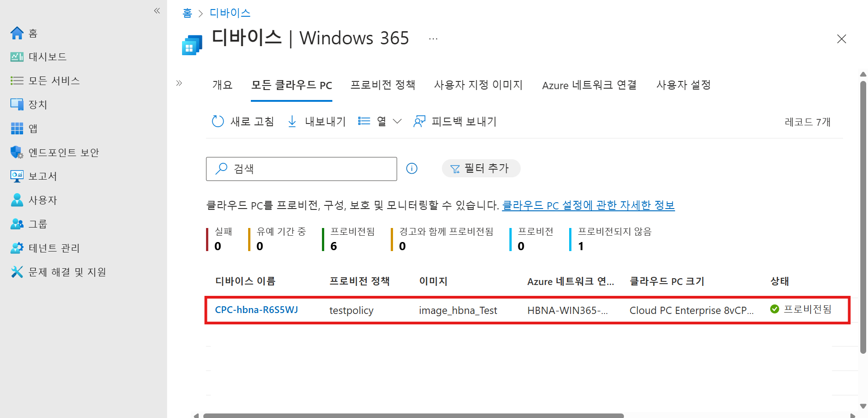Image resolution: width=868 pixels, height=418 pixels.
Task: Sort by 디바이스 이름 column header
Action: 245,281
